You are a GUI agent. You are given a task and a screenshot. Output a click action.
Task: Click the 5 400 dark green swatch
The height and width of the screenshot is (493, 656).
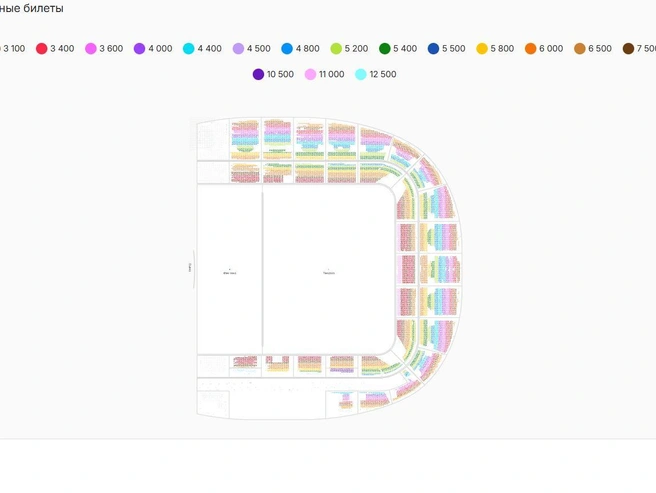(384, 49)
